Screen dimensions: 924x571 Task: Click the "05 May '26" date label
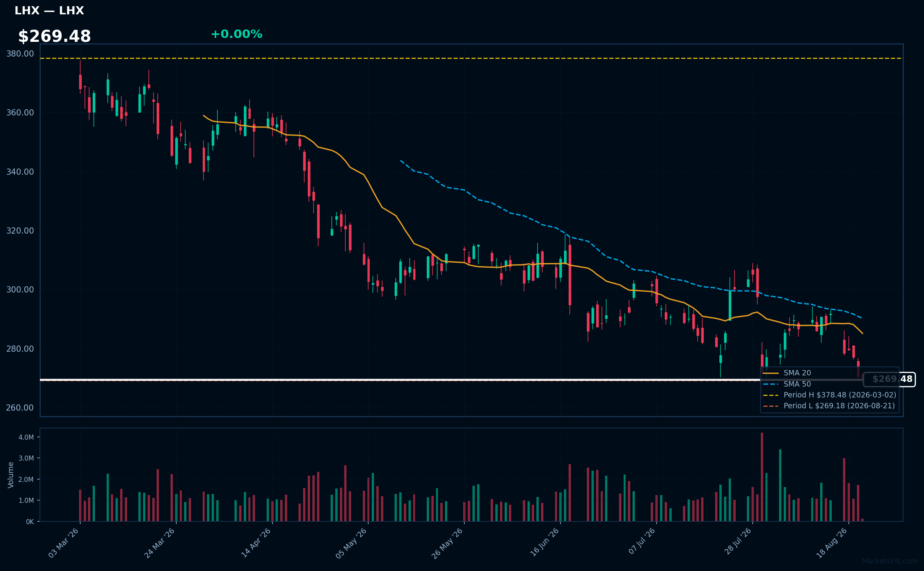pyautogui.click(x=351, y=543)
